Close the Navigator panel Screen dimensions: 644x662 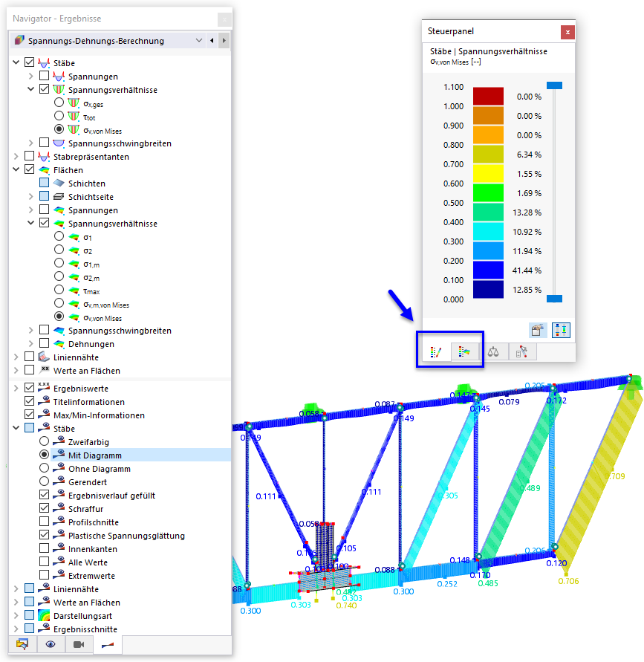point(224,19)
